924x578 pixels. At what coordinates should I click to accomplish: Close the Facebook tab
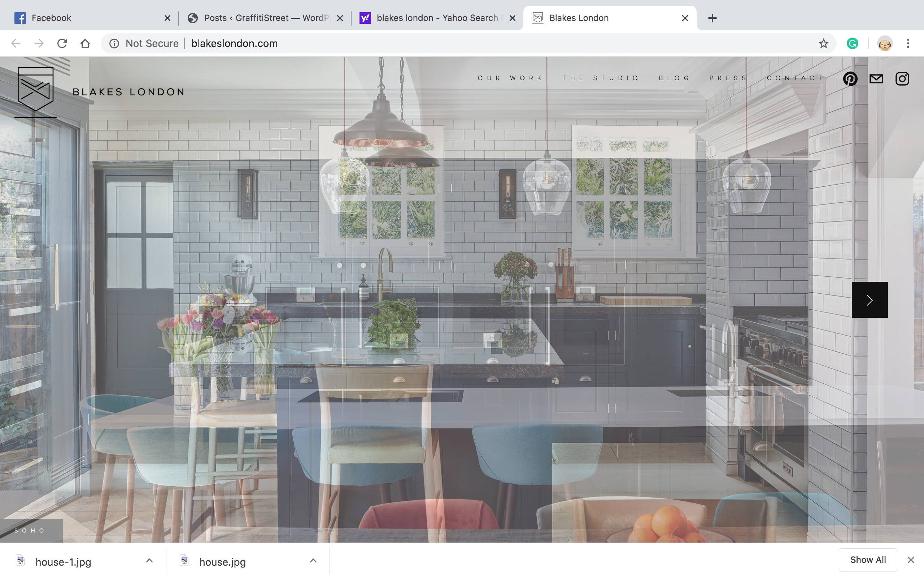(167, 18)
